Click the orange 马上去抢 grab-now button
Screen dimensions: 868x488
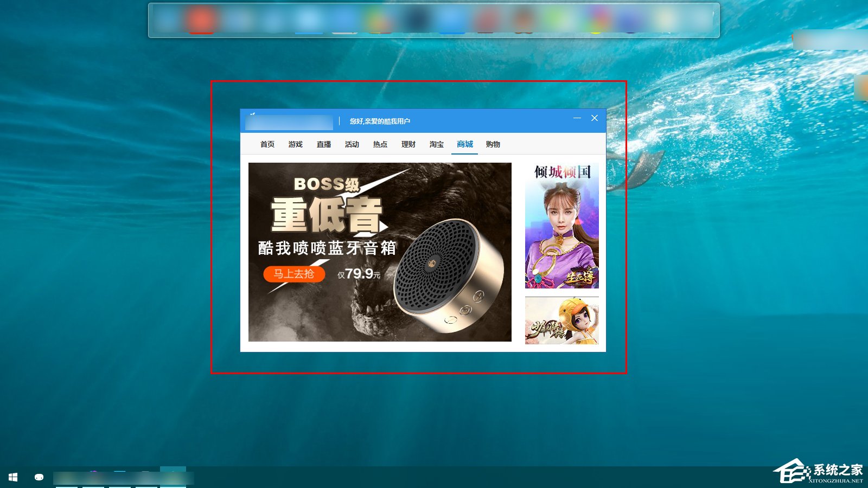(x=293, y=274)
